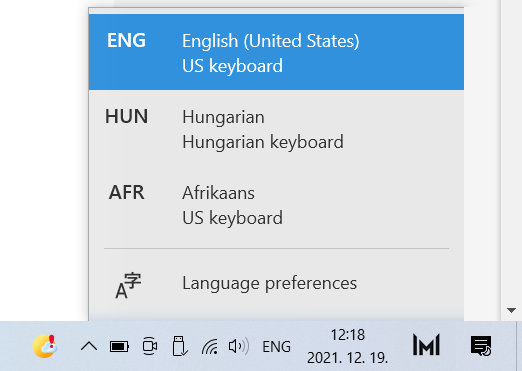Open the Wi-Fi network icon
522x371 pixels.
coord(210,346)
